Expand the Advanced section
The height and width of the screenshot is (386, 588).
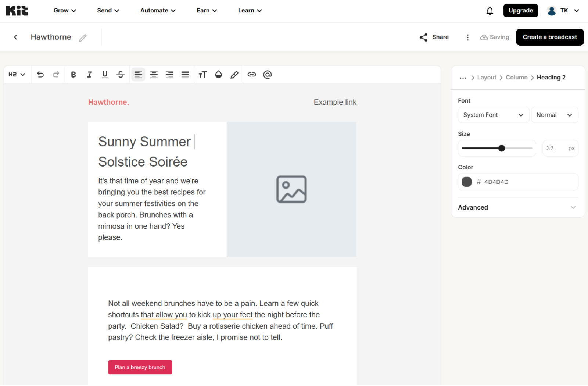[517, 207]
